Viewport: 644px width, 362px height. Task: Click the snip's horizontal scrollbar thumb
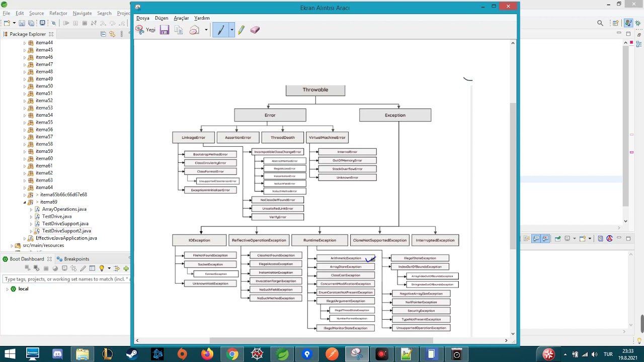tap(321, 340)
